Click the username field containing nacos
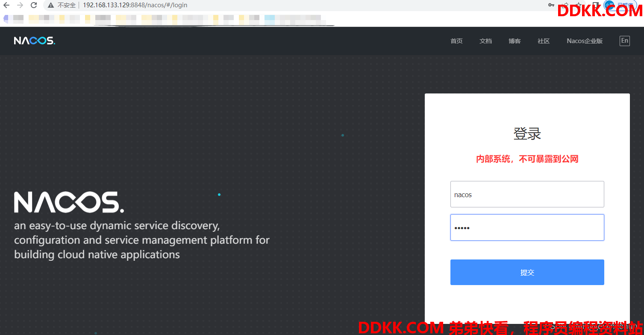The height and width of the screenshot is (335, 644). 527,194
